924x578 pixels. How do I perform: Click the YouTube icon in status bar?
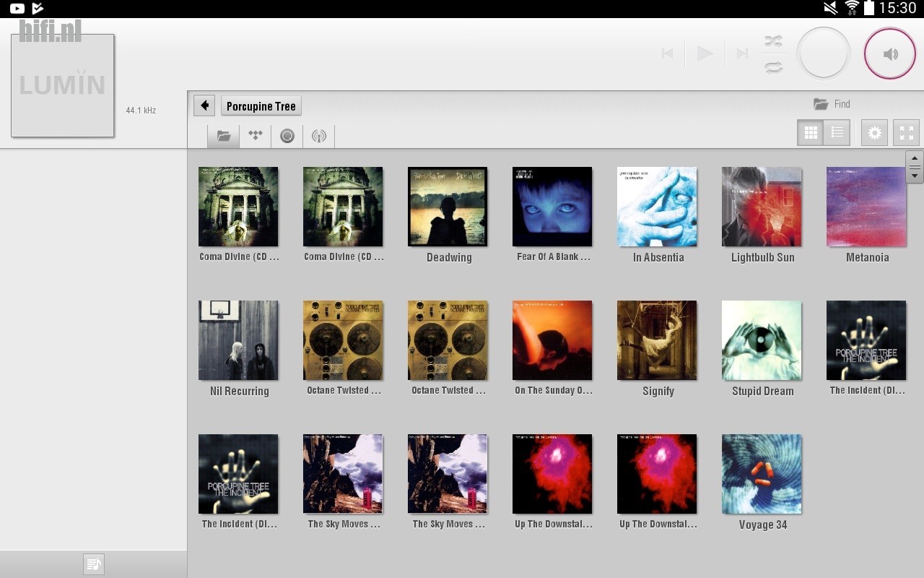[17, 9]
